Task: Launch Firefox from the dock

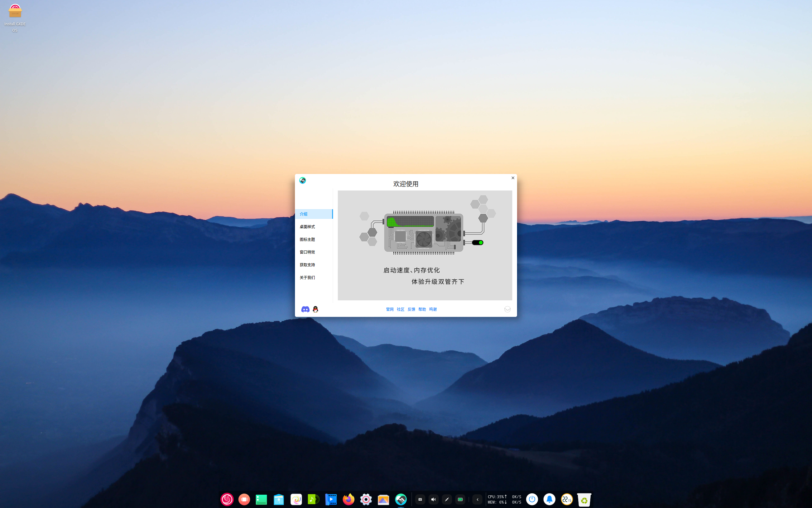Action: pos(349,499)
